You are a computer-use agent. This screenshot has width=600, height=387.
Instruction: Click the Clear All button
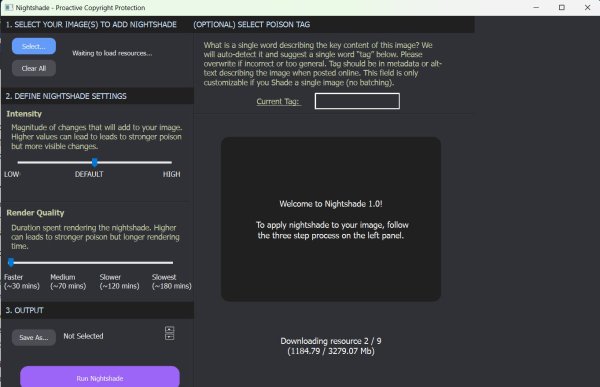point(34,69)
